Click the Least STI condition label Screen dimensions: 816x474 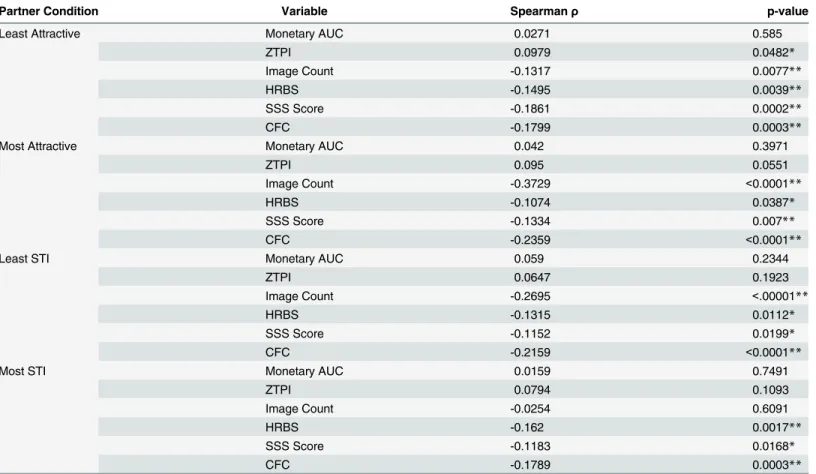pyautogui.click(x=24, y=259)
